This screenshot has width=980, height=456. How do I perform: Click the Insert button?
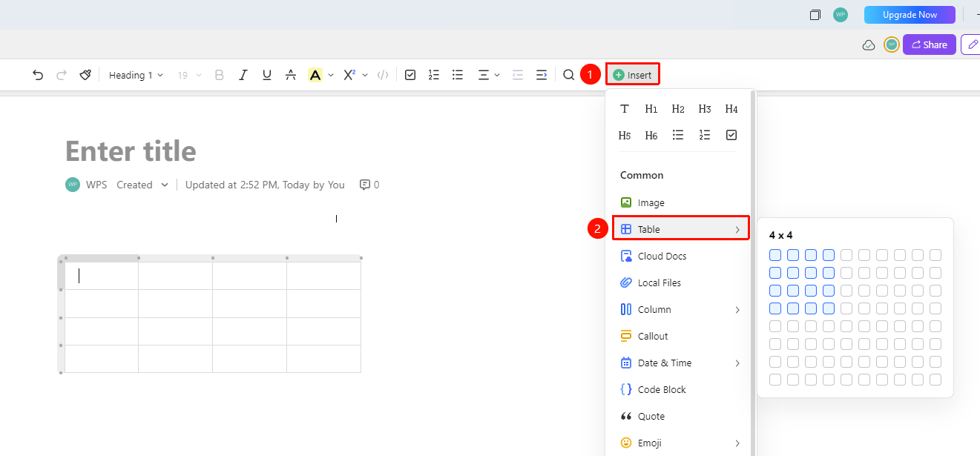[633, 75]
